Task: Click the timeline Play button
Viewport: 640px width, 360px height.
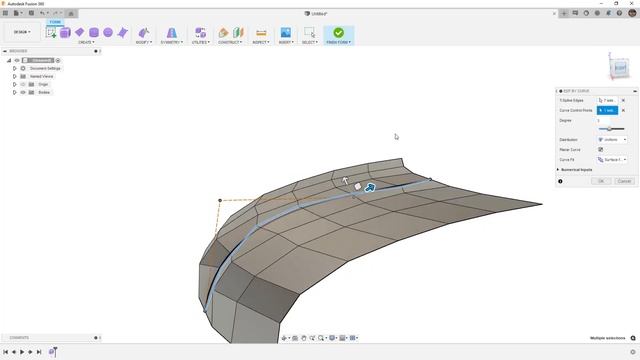Action: point(22,352)
